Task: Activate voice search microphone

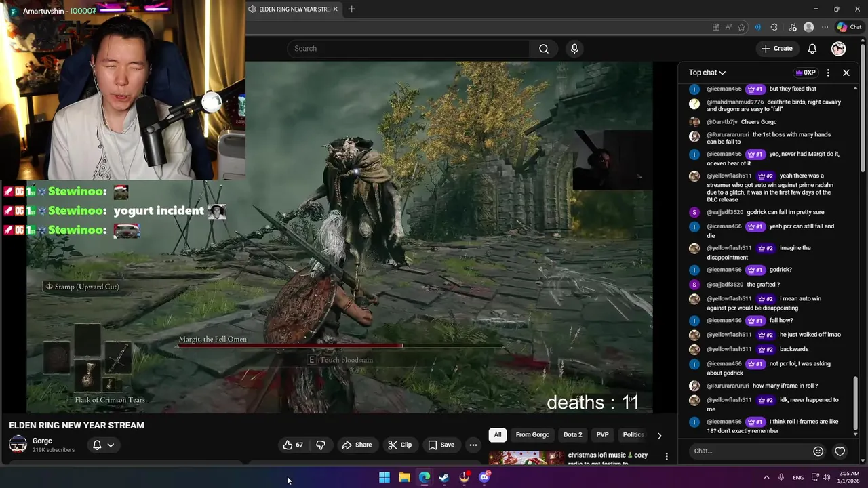Action: pyautogui.click(x=574, y=49)
